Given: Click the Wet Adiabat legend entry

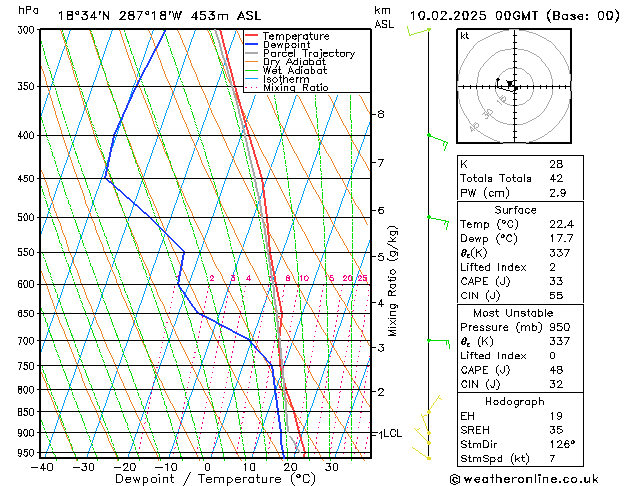Looking at the screenshot, I should [286, 71].
